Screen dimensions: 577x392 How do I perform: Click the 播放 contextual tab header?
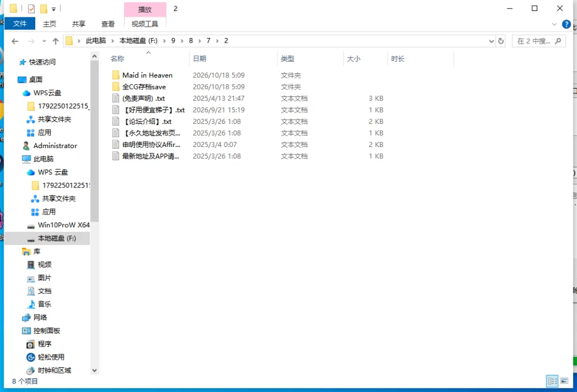(145, 10)
